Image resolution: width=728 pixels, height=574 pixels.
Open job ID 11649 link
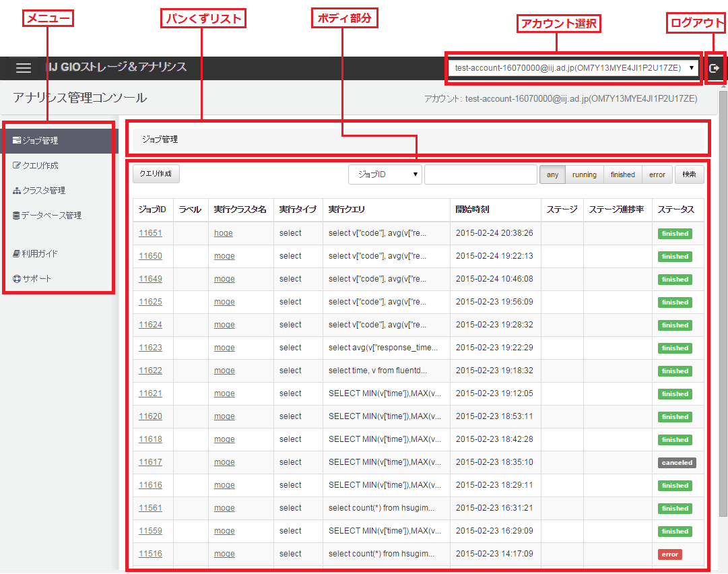150,279
